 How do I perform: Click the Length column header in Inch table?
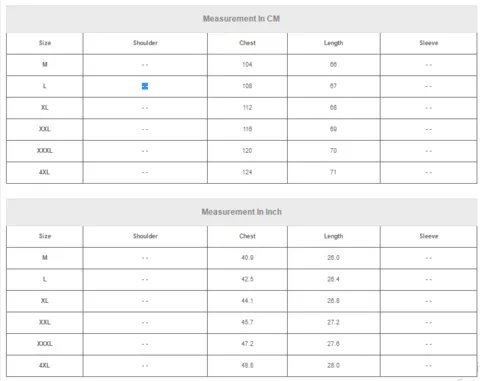coord(333,236)
